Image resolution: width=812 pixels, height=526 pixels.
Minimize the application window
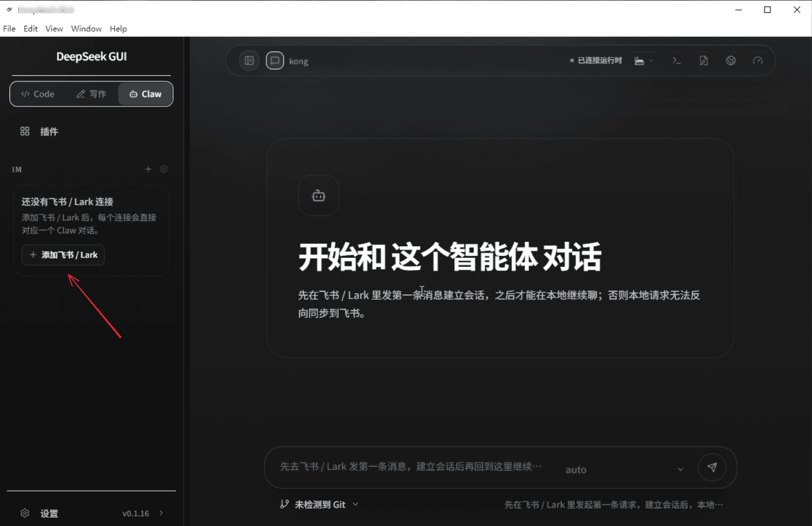point(738,9)
